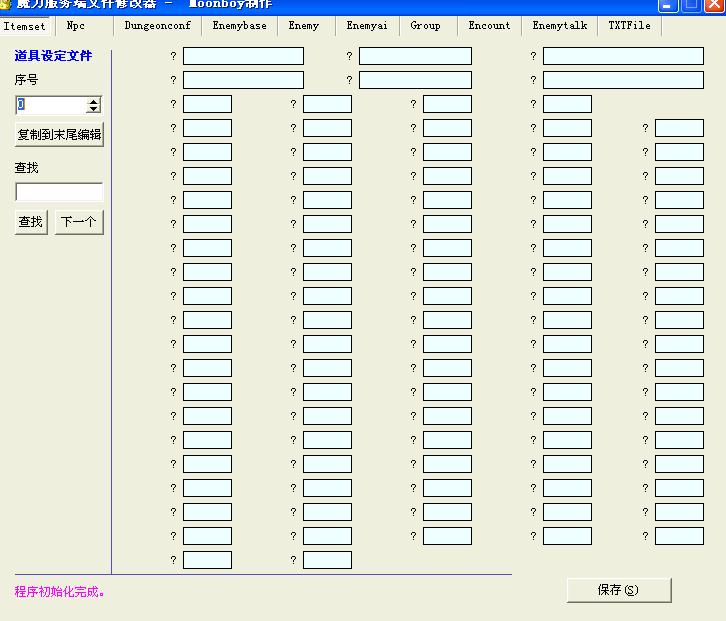Open the Dungeonconf tab
Image resolution: width=726 pixels, height=621 pixels.
pyautogui.click(x=157, y=26)
